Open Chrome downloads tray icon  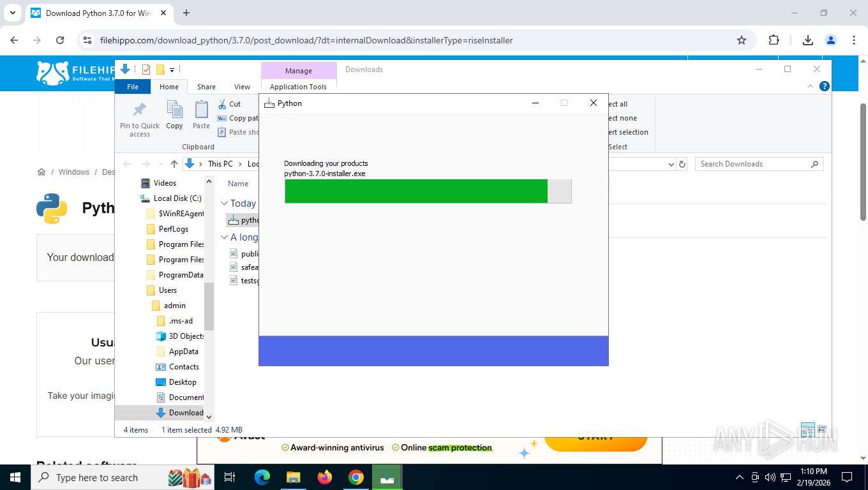pyautogui.click(x=808, y=40)
